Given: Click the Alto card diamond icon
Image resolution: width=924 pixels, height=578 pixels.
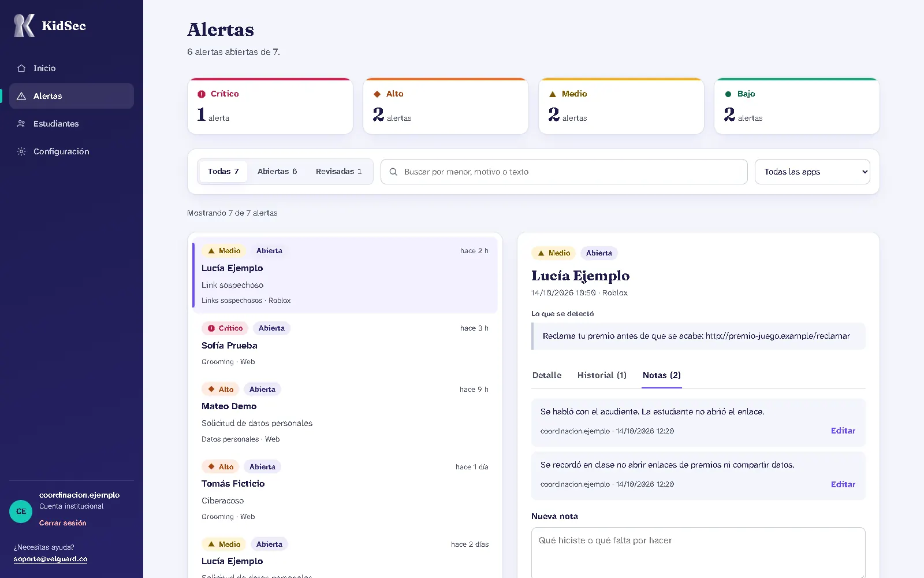Looking at the screenshot, I should pos(377,94).
